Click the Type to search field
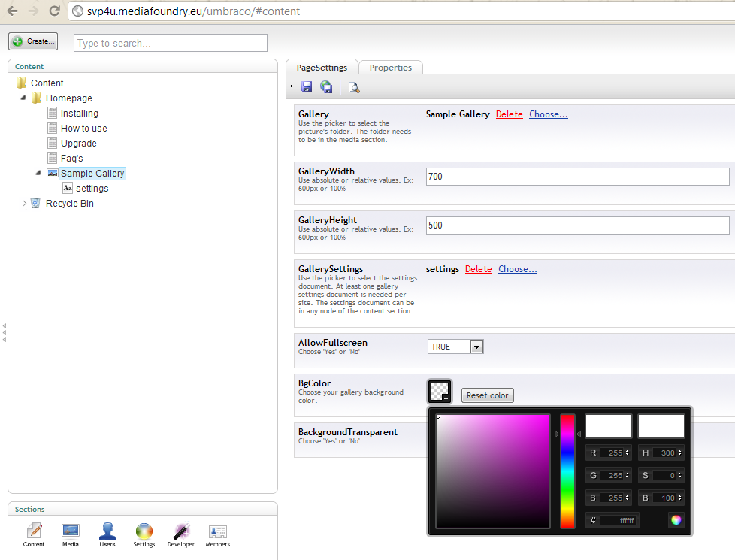735x560 pixels. pos(170,43)
